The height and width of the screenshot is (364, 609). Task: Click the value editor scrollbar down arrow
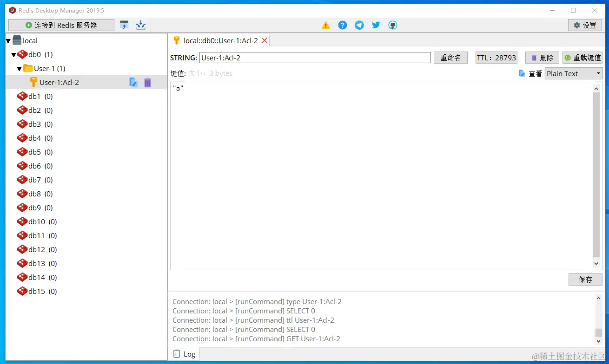point(596,264)
